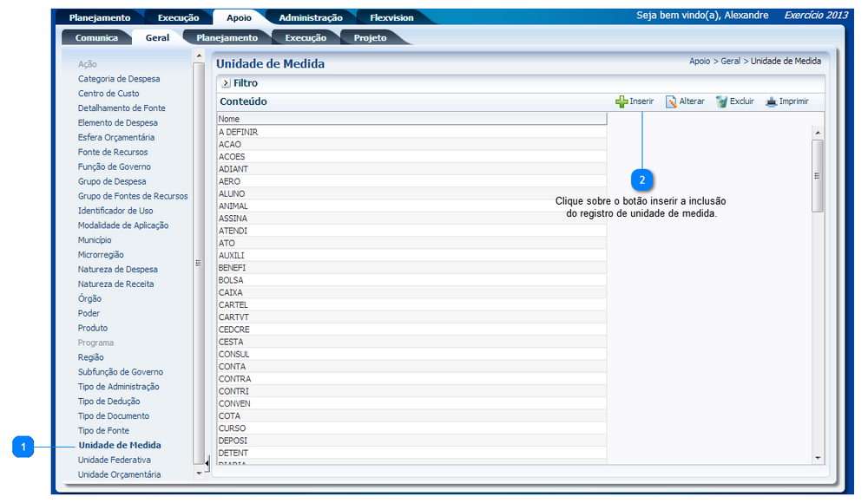Screen dimensions: 868x503
Task: Go to Órgão in sidebar
Action: (x=89, y=298)
